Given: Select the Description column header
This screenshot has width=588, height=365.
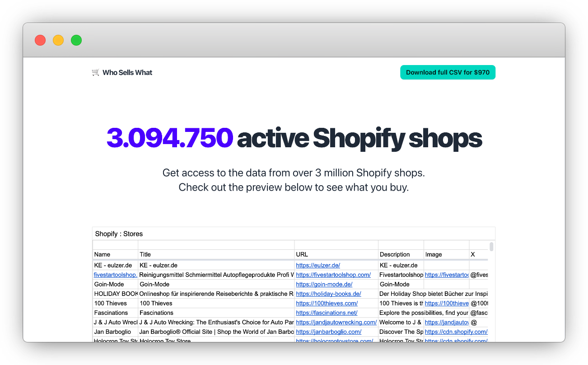Looking at the screenshot, I should (x=401, y=254).
